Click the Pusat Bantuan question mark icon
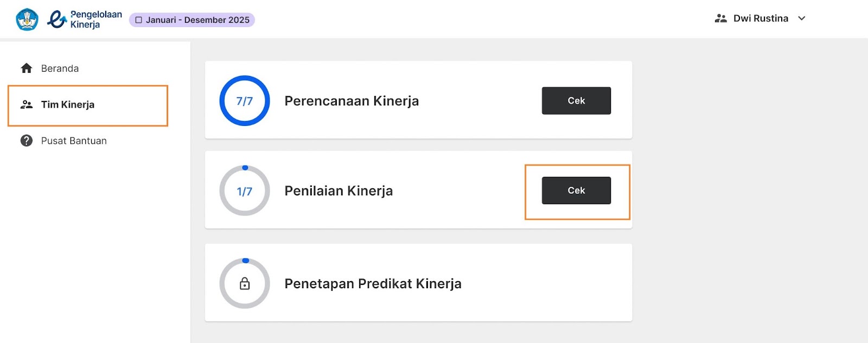The width and height of the screenshot is (868, 343). [x=27, y=141]
